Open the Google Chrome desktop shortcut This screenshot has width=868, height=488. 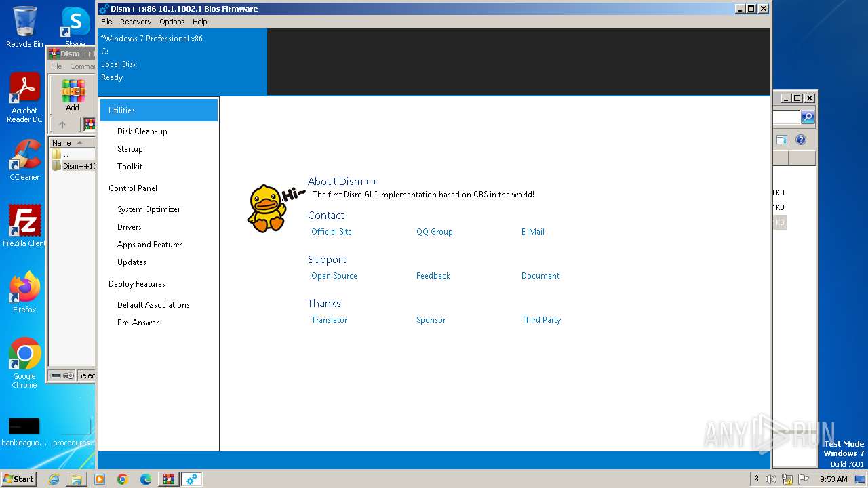coord(24,363)
